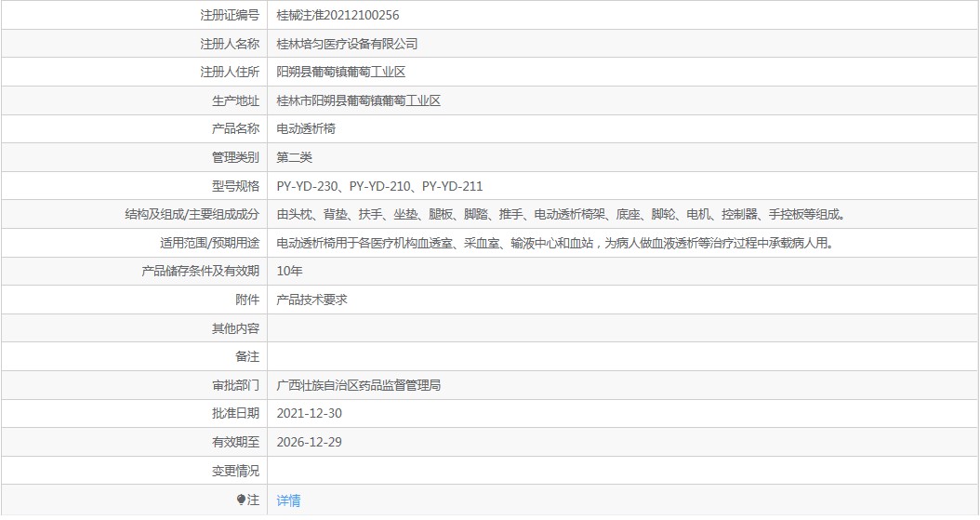Click the 生产地址 label

coord(235,100)
